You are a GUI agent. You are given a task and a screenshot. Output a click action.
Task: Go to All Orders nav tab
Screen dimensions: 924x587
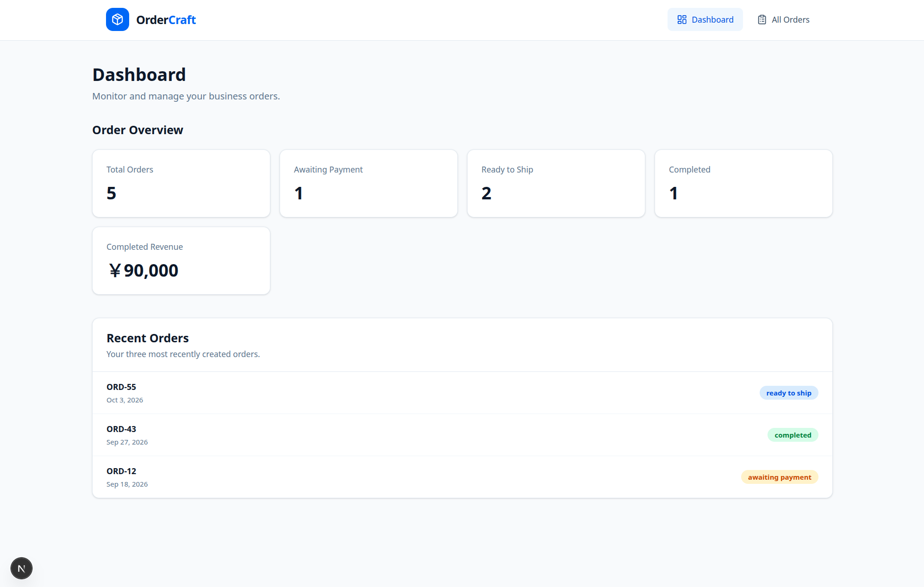pos(783,19)
